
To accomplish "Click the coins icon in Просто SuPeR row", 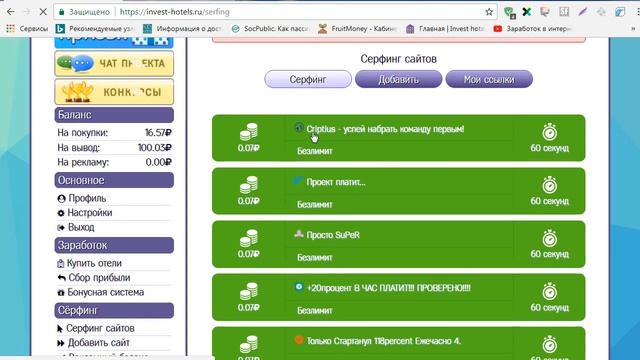I will click(249, 238).
